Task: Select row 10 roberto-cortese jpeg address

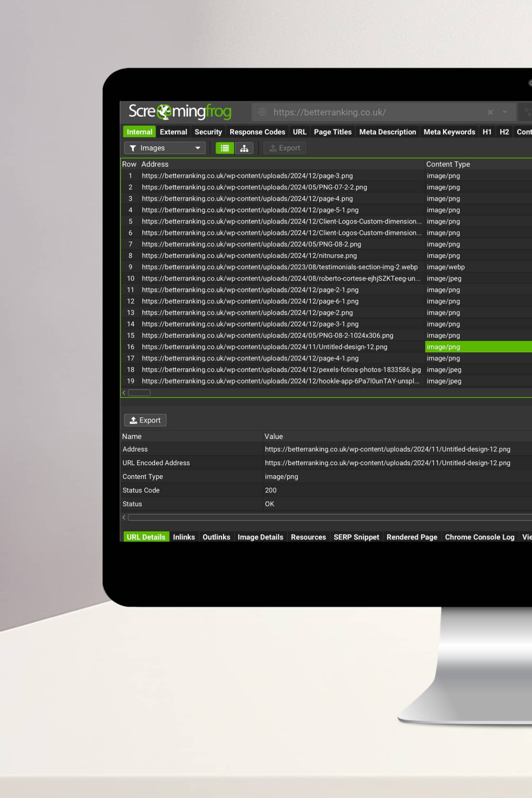Action: (281, 278)
